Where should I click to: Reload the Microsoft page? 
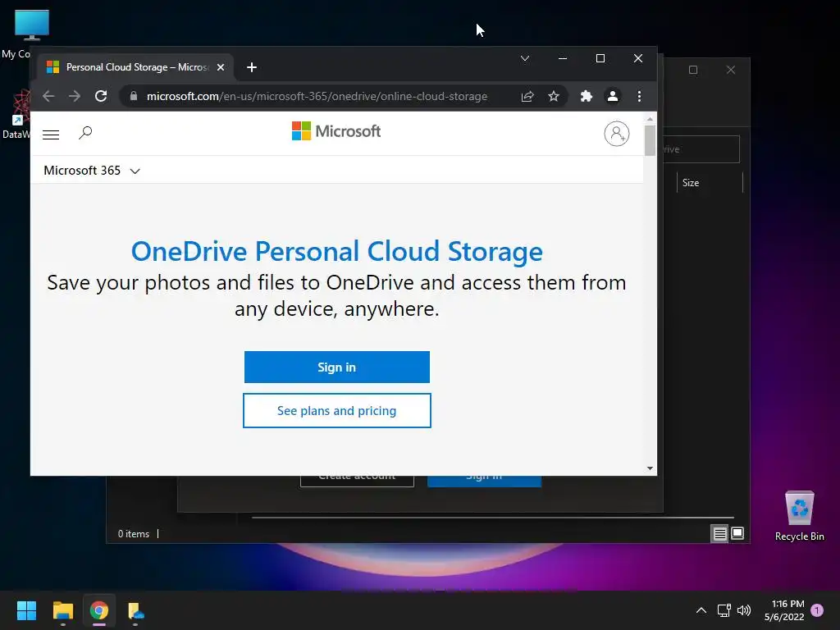click(101, 97)
